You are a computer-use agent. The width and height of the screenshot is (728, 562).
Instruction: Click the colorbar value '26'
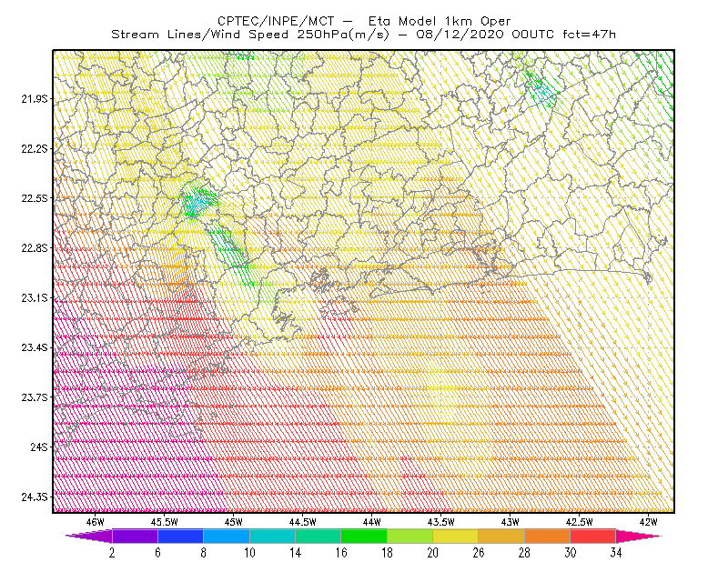[x=479, y=553]
